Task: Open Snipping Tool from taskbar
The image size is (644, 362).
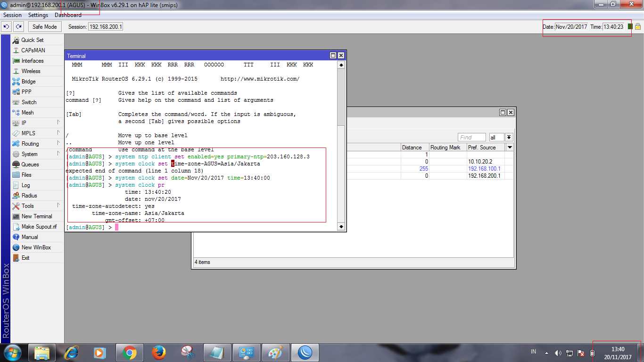Action: point(188,353)
